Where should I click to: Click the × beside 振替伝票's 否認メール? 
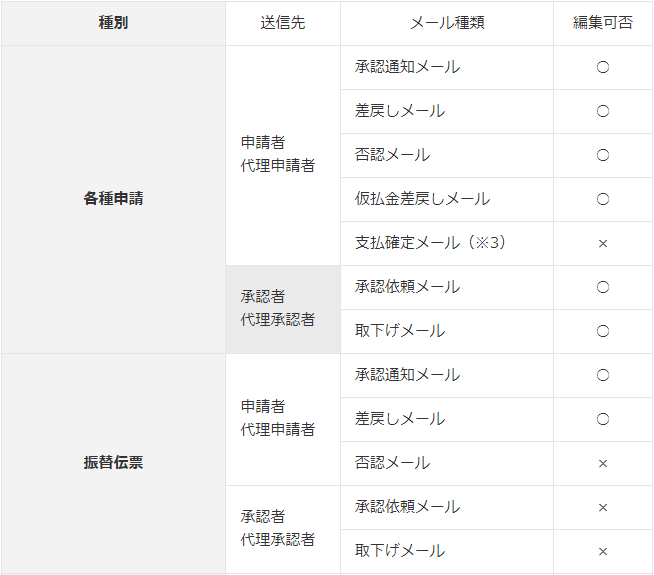[x=603, y=463]
